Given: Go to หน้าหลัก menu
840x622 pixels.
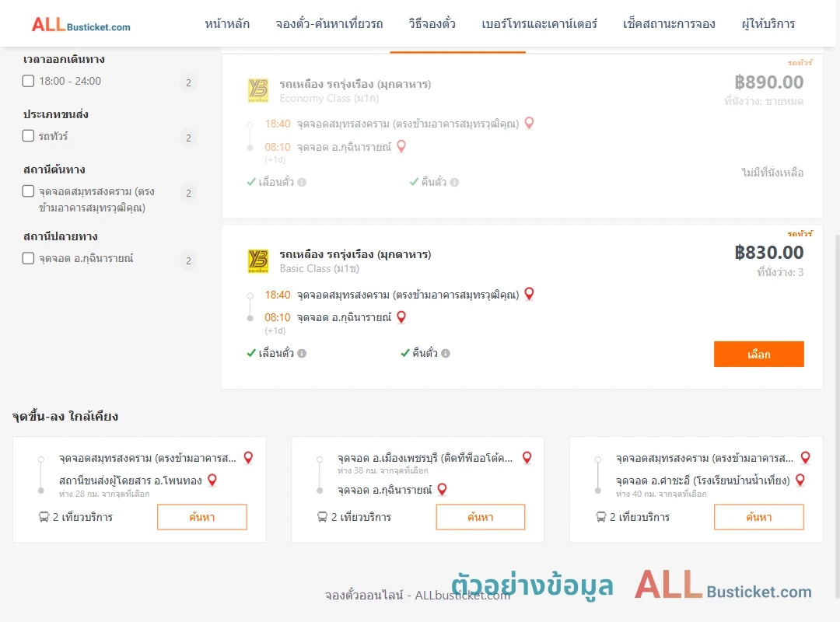Looking at the screenshot, I should click(227, 24).
